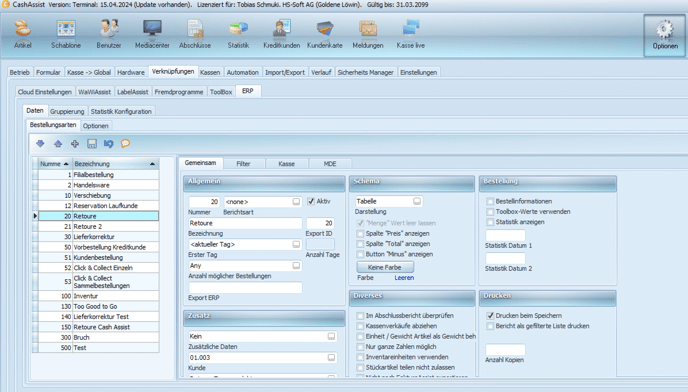Open the Darstellung Tabelle dropdown
The image size is (688, 392).
(x=417, y=201)
